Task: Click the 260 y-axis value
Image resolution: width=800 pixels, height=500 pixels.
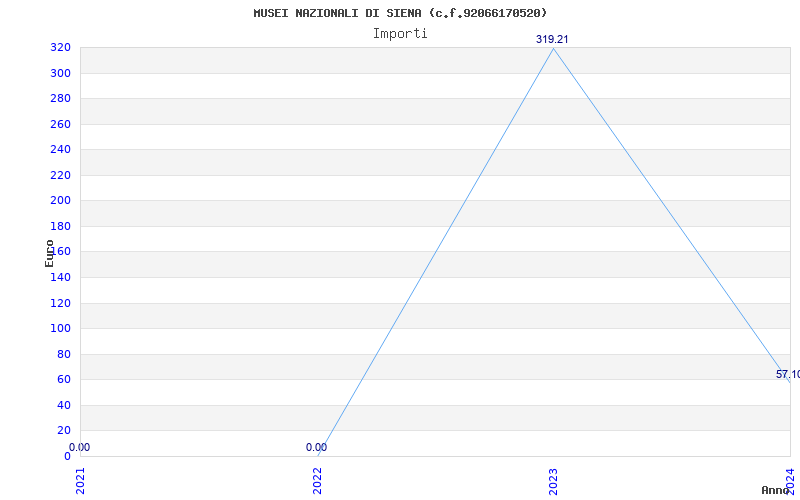Action: [x=60, y=124]
